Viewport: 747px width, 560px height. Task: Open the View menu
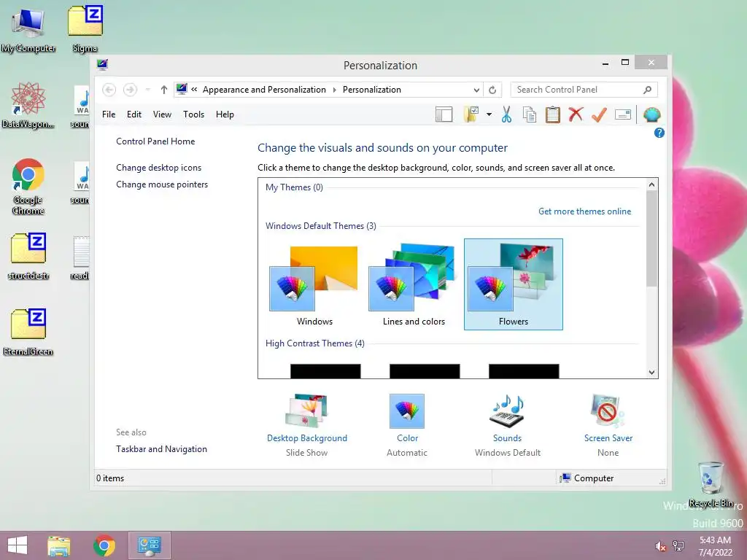click(162, 114)
